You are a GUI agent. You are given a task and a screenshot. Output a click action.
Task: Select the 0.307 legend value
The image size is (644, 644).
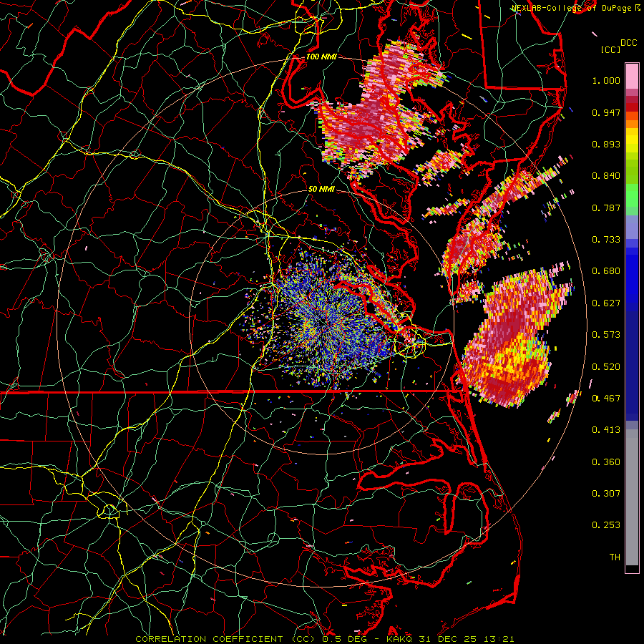pos(606,494)
